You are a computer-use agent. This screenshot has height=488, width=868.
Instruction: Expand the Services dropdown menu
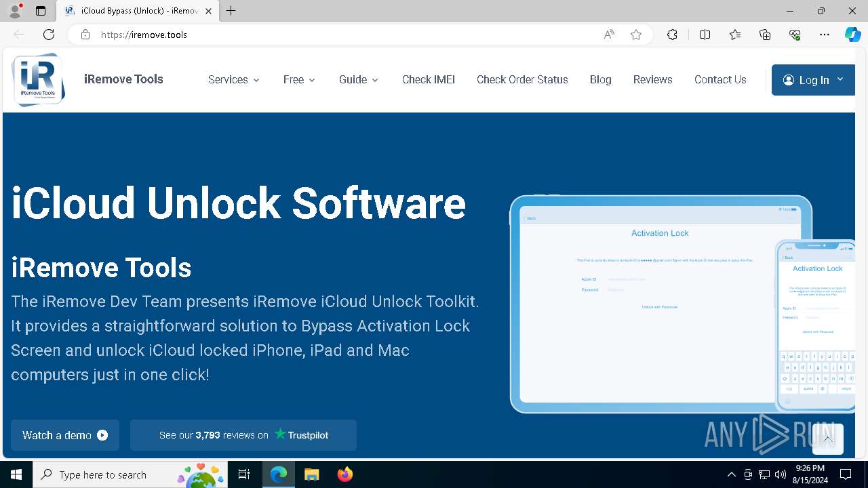[234, 79]
